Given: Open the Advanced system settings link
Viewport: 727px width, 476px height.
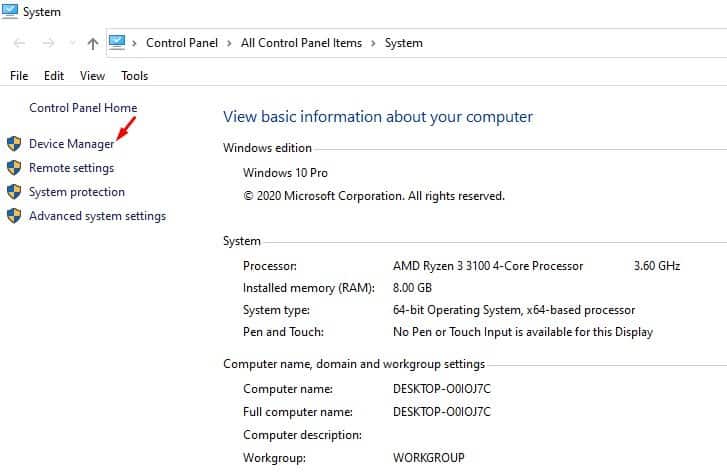Looking at the screenshot, I should point(97,216).
